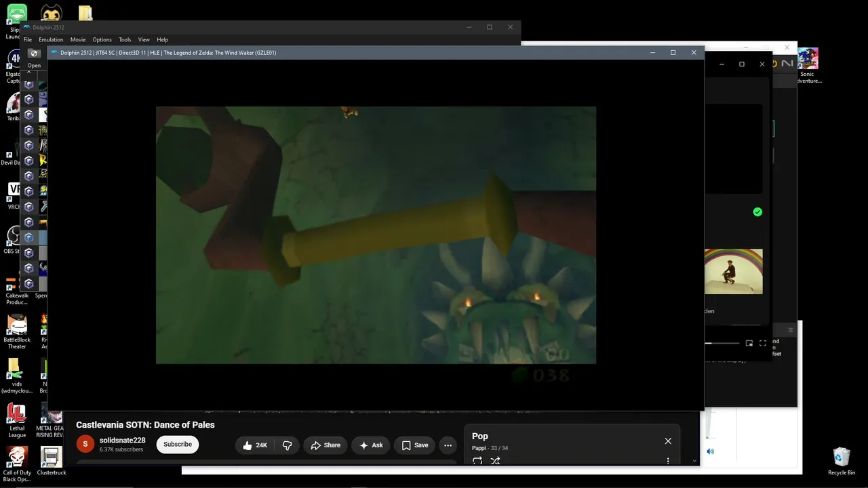Viewport: 868px width, 488px height.
Task: Open the solidsnate228 channel name link
Action: tap(122, 441)
